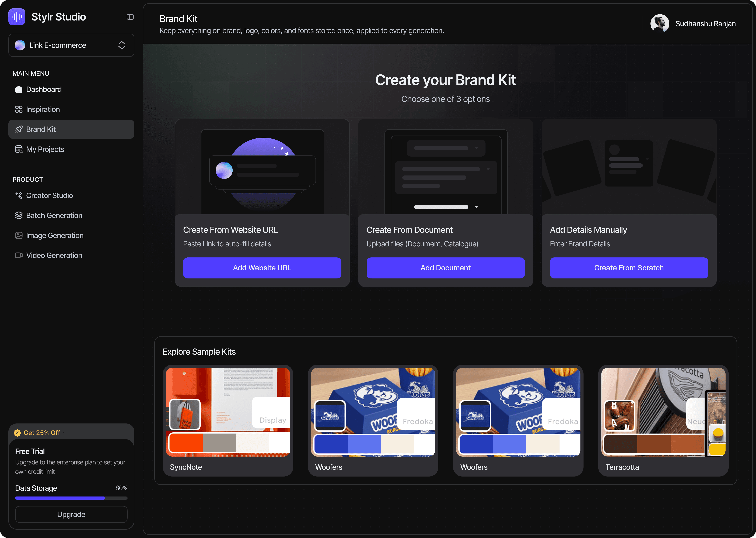Click the SyncNote tote bag logo thumbnail
The height and width of the screenshot is (538, 756).
185,414
